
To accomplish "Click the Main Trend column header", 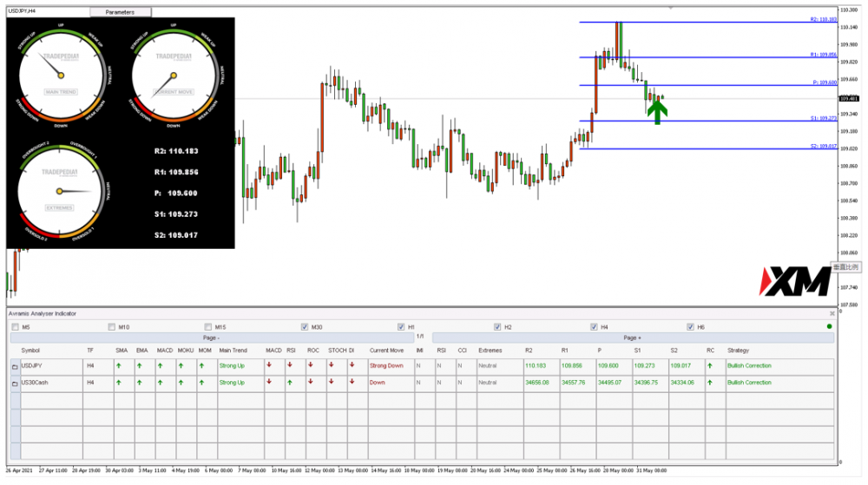I will (233, 351).
